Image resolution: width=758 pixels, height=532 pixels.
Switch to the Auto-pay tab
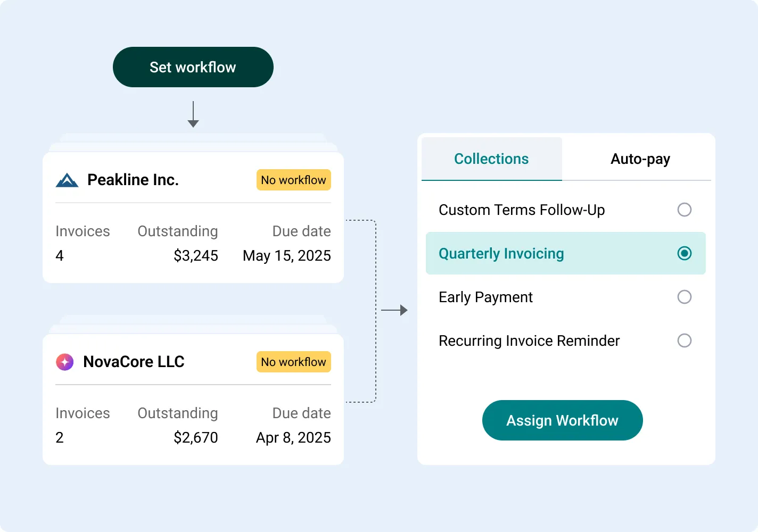(x=640, y=159)
